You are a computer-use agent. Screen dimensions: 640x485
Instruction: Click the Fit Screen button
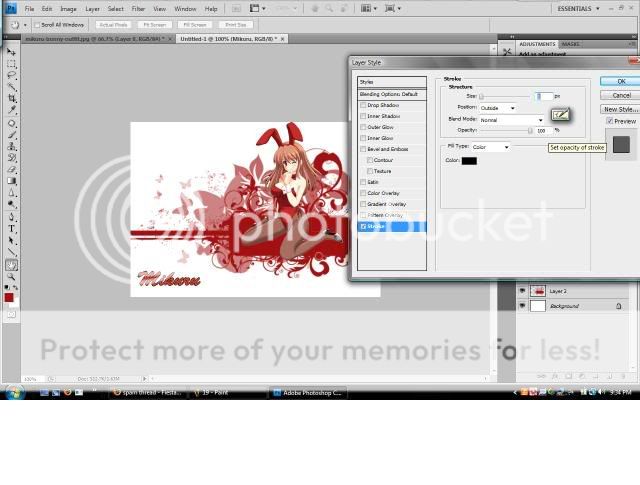click(x=155, y=25)
